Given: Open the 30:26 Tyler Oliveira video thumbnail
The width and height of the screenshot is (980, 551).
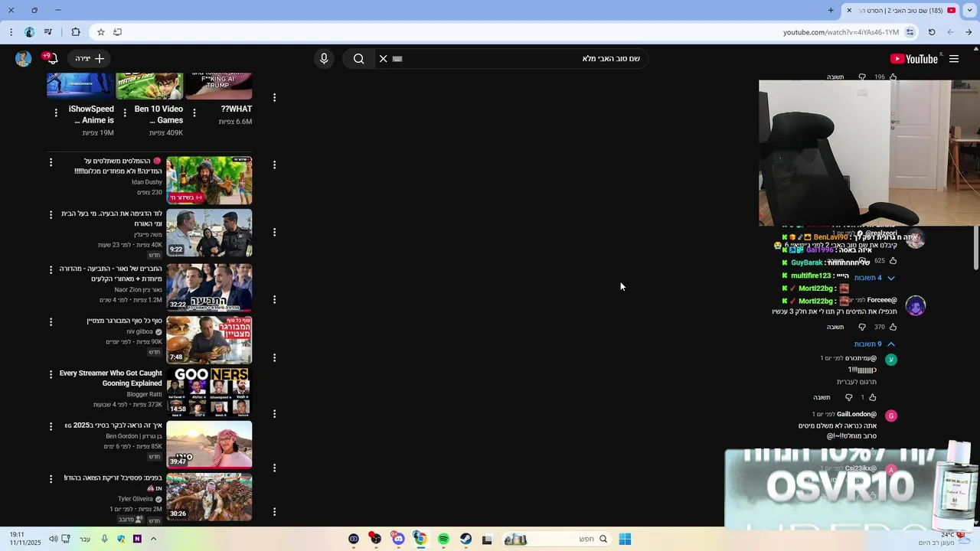Looking at the screenshot, I should (x=209, y=497).
